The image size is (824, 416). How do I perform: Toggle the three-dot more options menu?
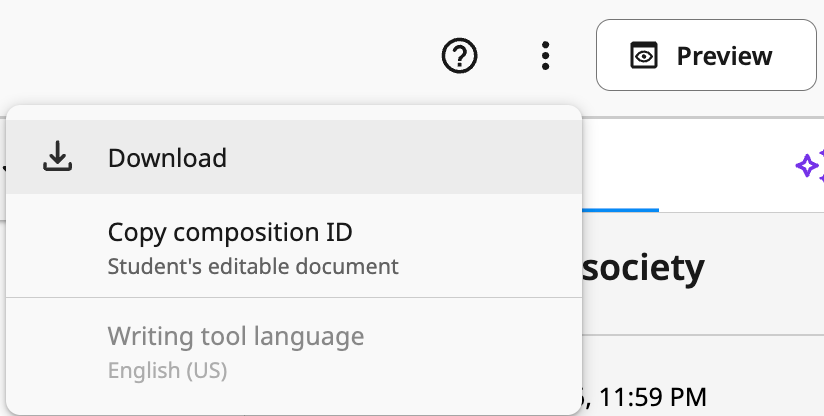545,55
